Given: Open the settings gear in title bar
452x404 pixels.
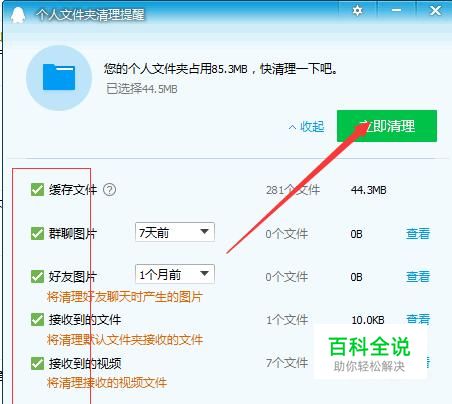Looking at the screenshot, I should [x=357, y=11].
